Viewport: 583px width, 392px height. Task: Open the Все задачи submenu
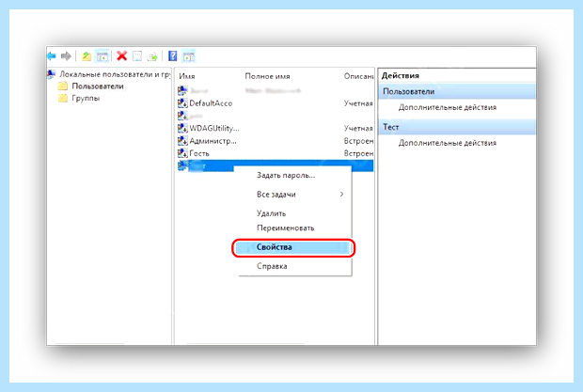[x=295, y=195]
